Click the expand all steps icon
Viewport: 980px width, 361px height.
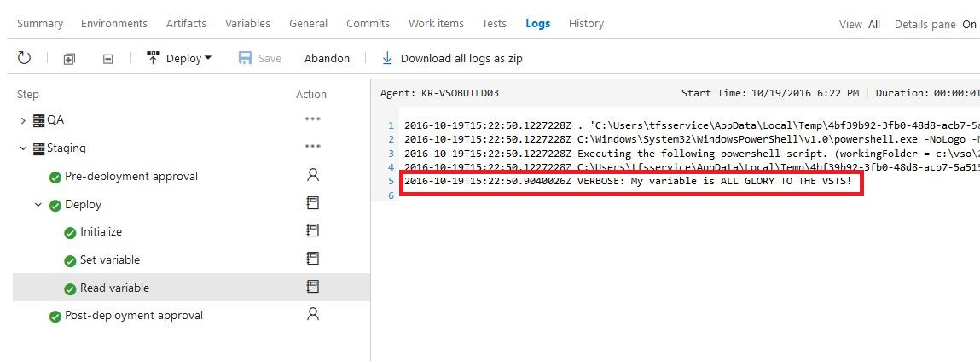69,59
